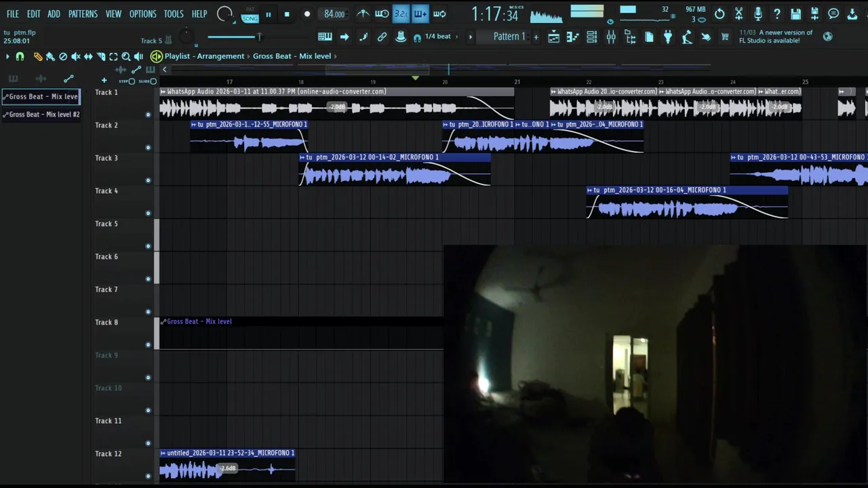Toggle loop recording icon
868x488 pixels.
click(x=439, y=14)
